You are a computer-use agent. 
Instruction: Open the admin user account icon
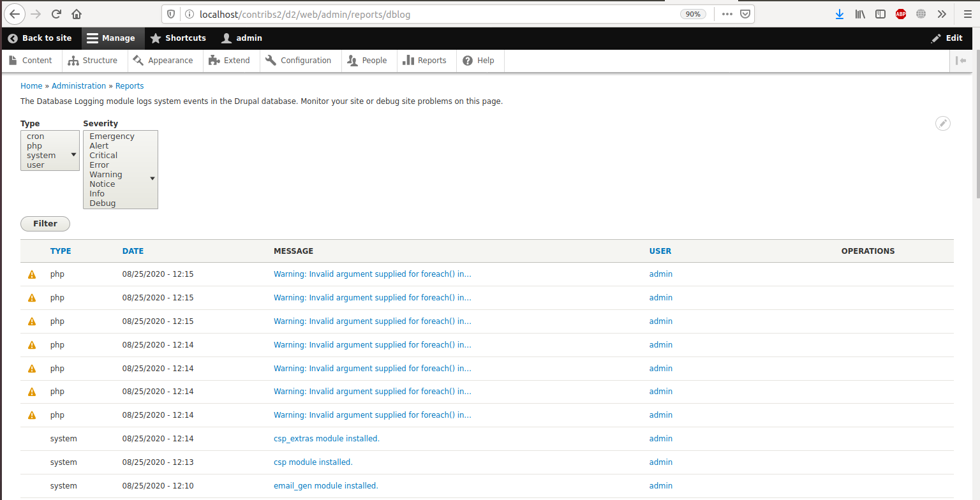click(227, 38)
